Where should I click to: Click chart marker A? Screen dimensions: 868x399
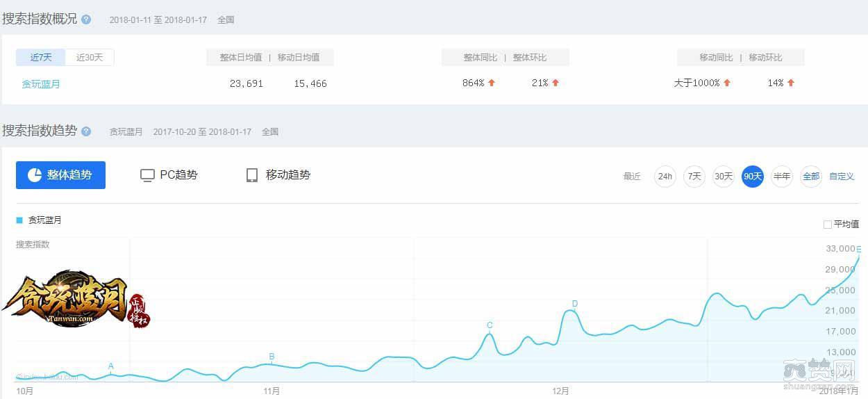111,366
